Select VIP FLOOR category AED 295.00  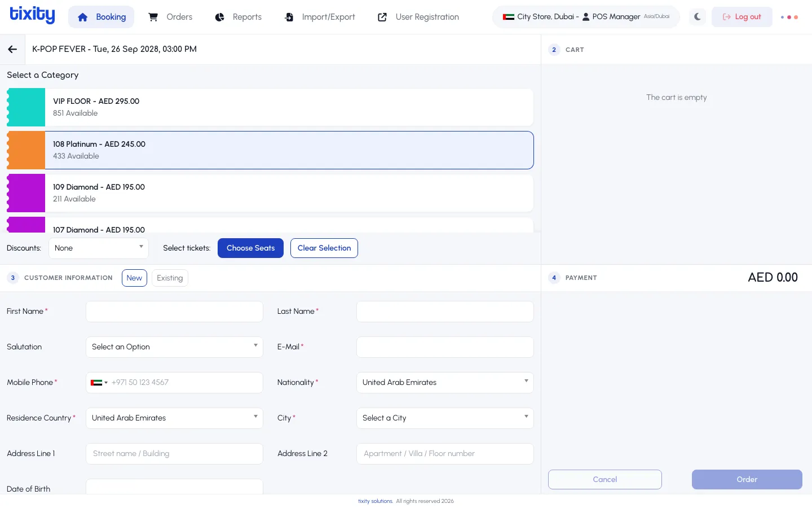[270, 107]
